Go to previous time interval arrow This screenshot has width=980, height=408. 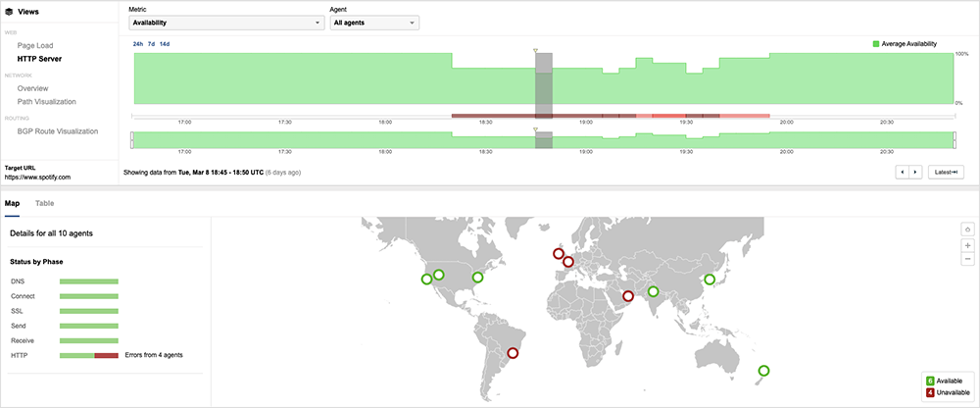pos(904,172)
